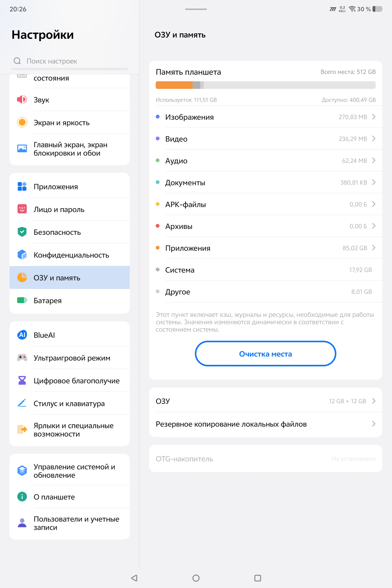The height and width of the screenshot is (588, 392).
Task: Tap the tablet storage usage bar
Action: (x=266, y=85)
